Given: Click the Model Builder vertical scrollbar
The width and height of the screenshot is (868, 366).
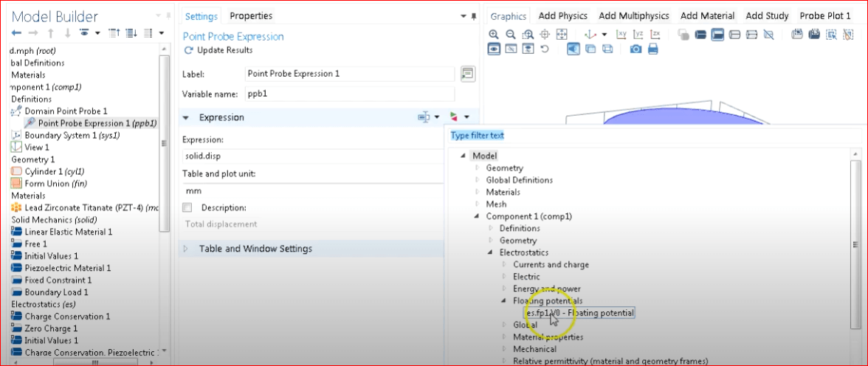Looking at the screenshot, I should tap(164, 144).
